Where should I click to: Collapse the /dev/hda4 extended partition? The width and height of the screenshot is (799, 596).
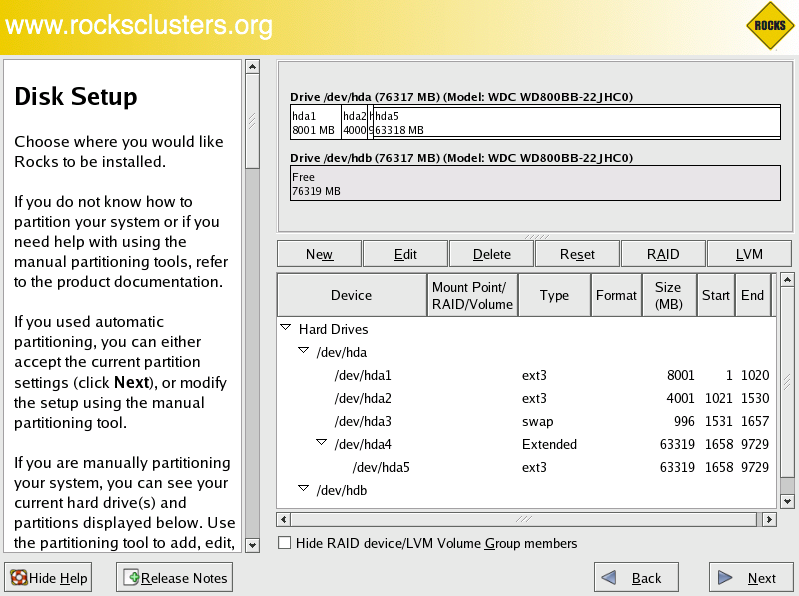pos(321,443)
